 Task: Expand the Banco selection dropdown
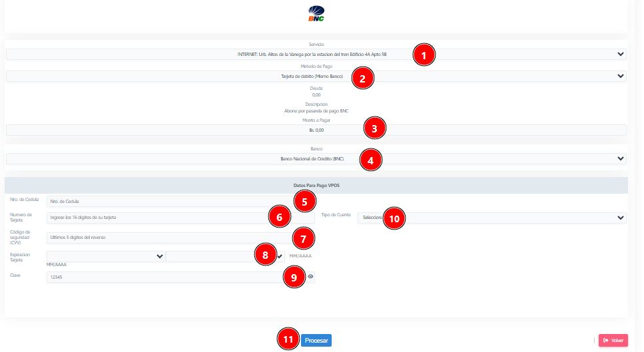pos(200,159)
